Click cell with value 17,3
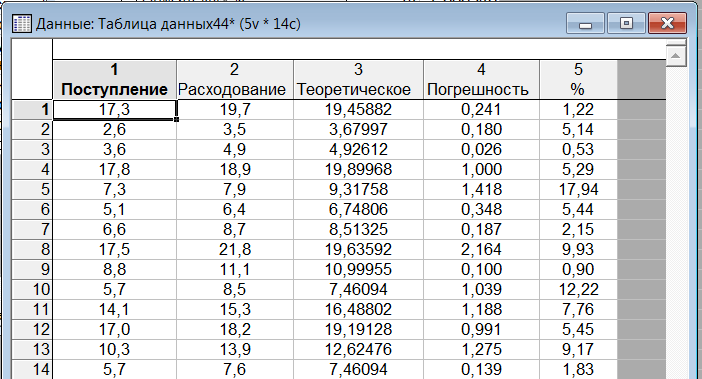Viewport: 702px width, 379px height. [115, 110]
